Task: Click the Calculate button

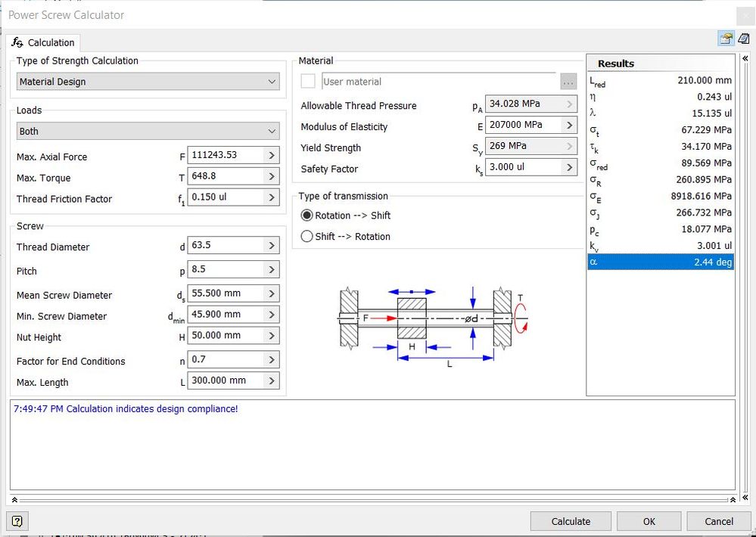Action: [x=571, y=522]
